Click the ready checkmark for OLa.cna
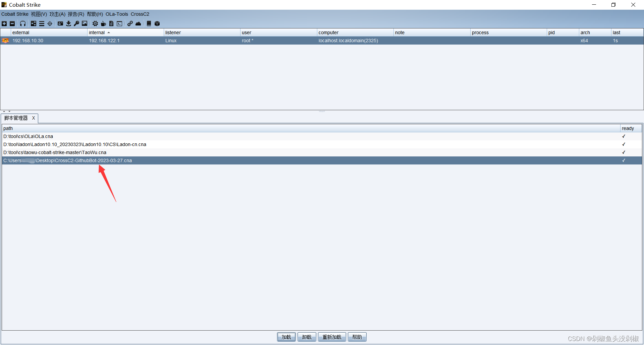Viewport: 644px width, 345px height. pyautogui.click(x=624, y=136)
